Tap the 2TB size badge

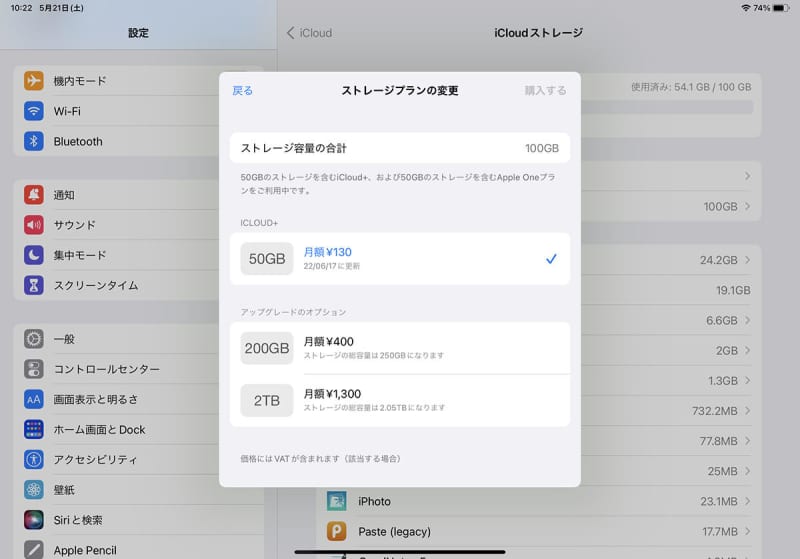[267, 400]
